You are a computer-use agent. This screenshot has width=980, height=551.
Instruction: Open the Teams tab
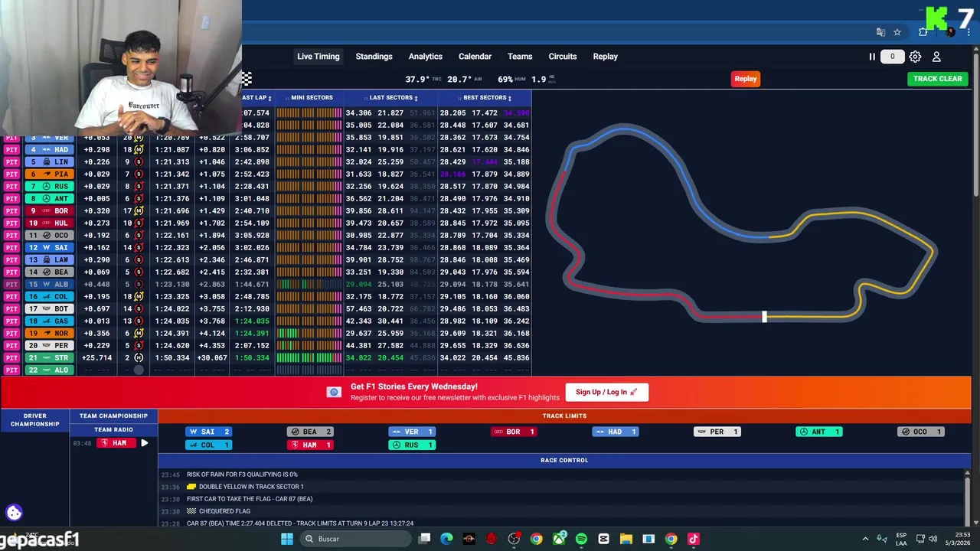520,57
